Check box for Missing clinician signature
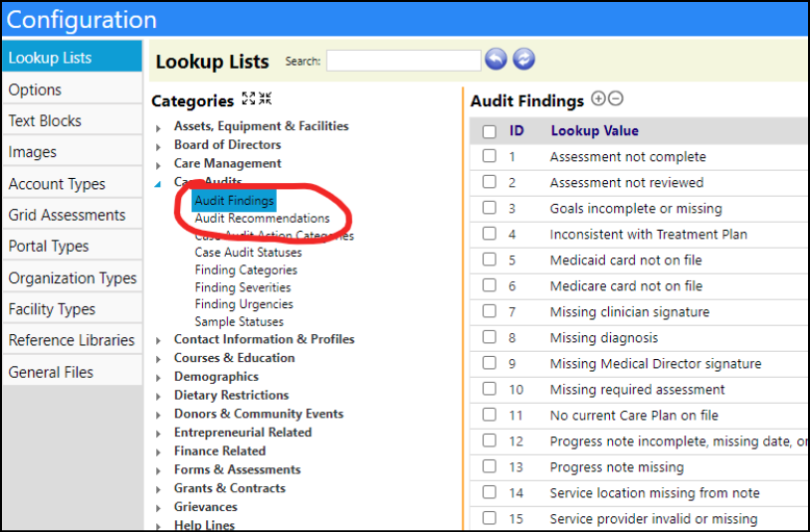 (490, 311)
